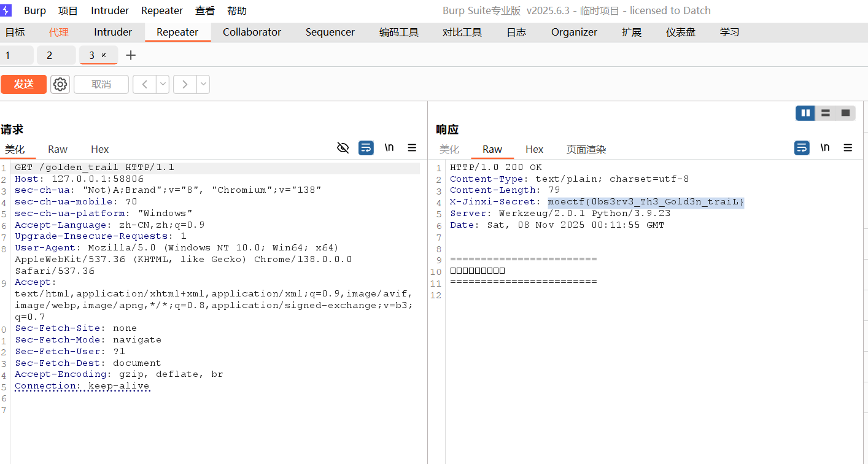The image size is (868, 464).
Task: Close Repeater tab 3
Action: pyautogui.click(x=104, y=55)
